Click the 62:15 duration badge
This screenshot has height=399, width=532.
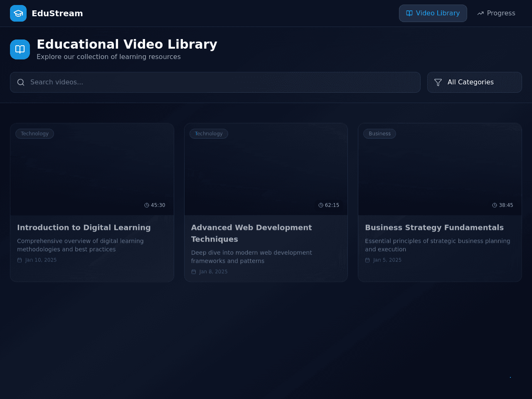[329, 205]
